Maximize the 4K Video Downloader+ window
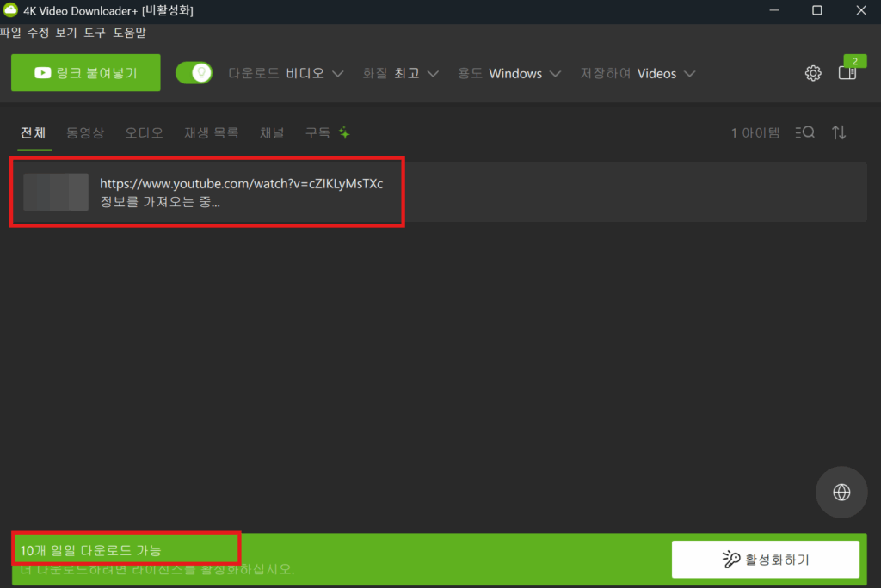This screenshot has height=588, width=881. click(817, 10)
